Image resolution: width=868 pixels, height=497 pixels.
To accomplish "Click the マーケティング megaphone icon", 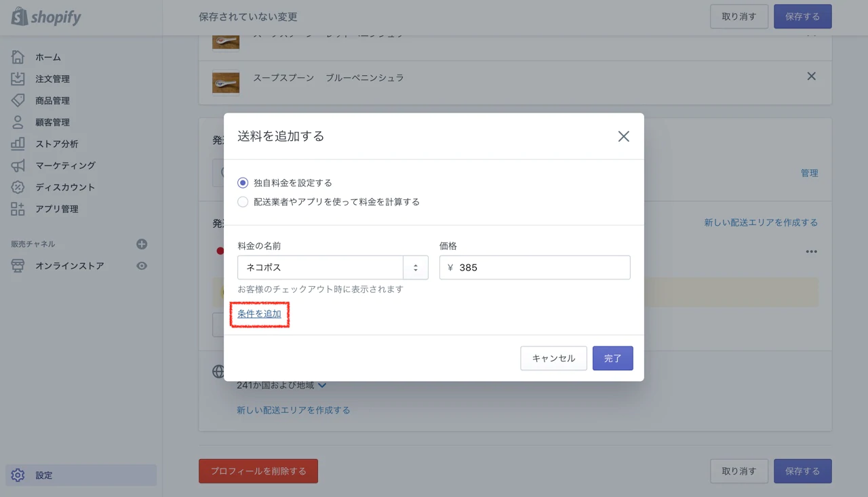I will 18,165.
